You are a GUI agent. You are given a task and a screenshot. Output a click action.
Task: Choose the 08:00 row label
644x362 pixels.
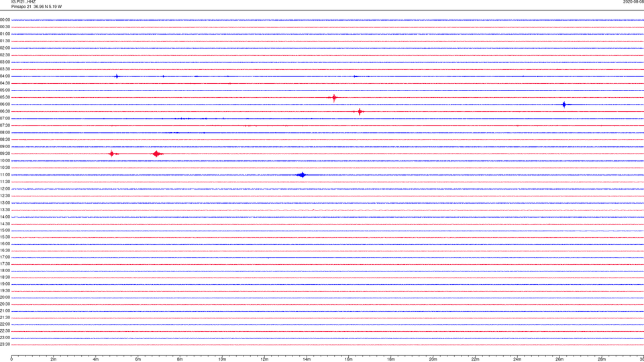5,133
